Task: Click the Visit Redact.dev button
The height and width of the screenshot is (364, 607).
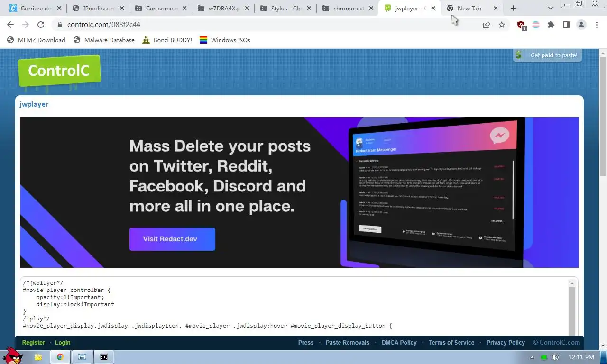Action: tap(172, 239)
